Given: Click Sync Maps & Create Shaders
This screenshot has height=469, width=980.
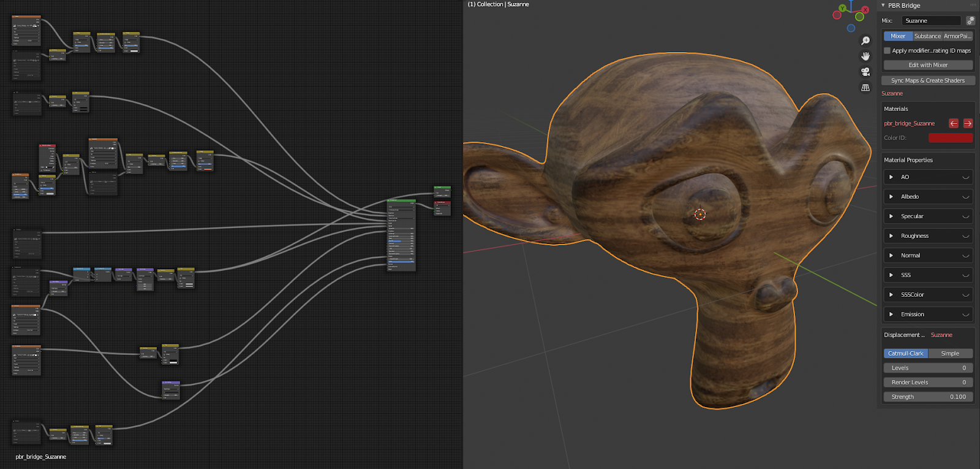Looking at the screenshot, I should [x=928, y=80].
